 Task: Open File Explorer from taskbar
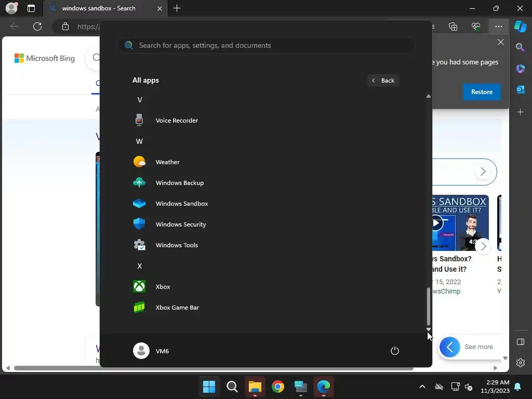[x=255, y=387]
